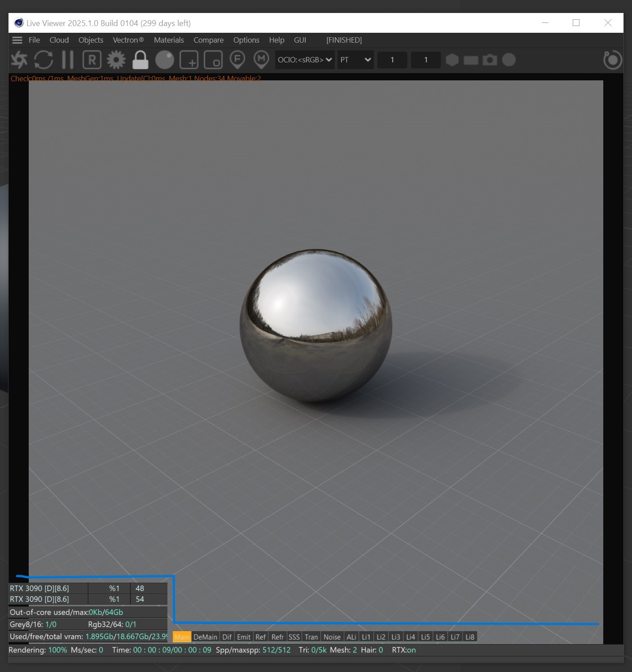Open the Objects menu
The image size is (632, 672).
click(91, 40)
